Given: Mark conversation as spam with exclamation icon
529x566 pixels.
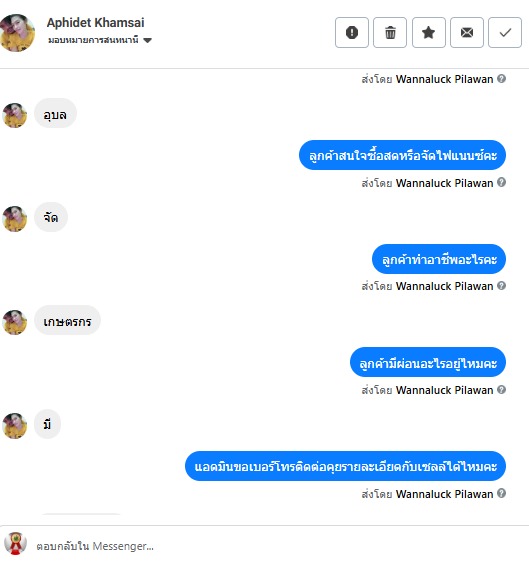Looking at the screenshot, I should (352, 32).
